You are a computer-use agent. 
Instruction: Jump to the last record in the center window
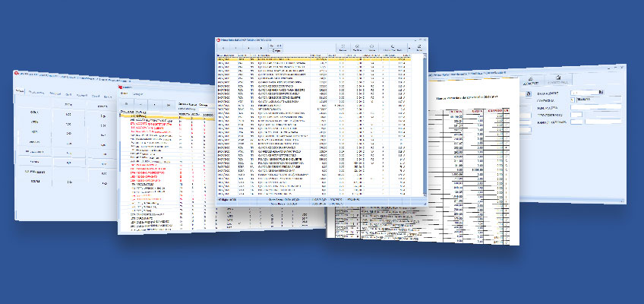[x=261, y=47]
